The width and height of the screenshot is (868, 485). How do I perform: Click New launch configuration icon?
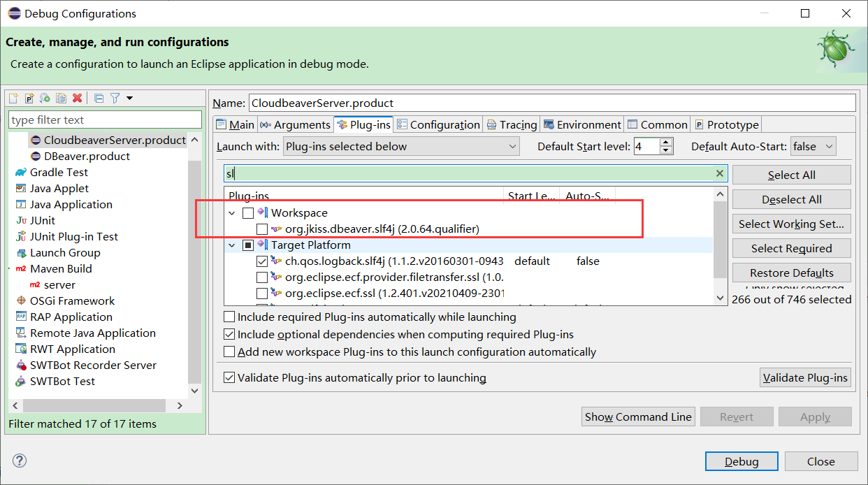point(13,98)
